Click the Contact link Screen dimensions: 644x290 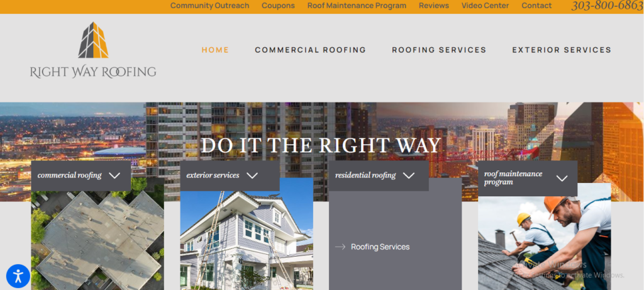536,6
